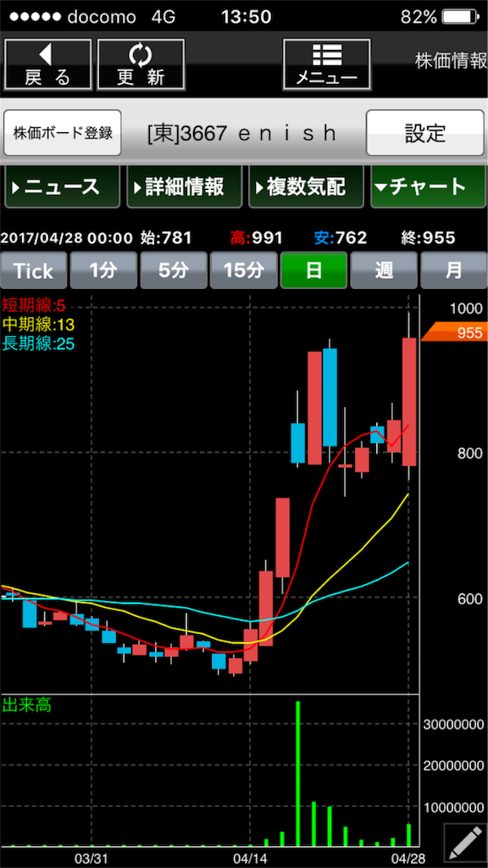Tap the 出来高 volume label
This screenshot has height=868, width=488.
click(x=26, y=706)
